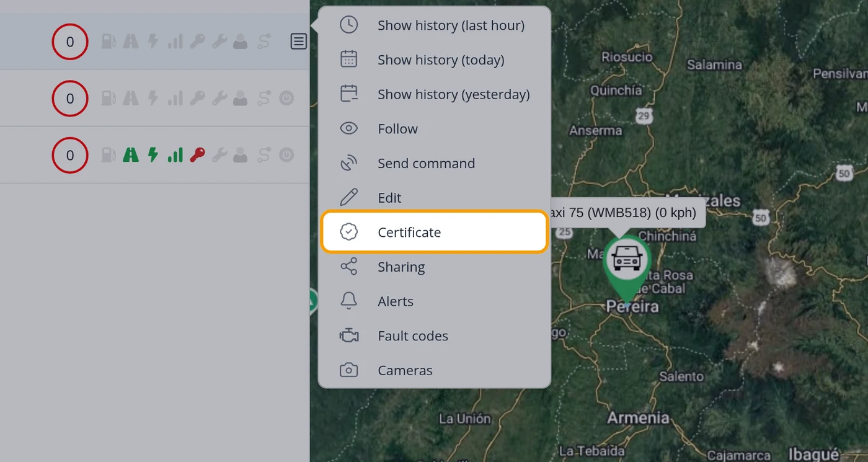
Task: Choose Show history (today) entry
Action: click(x=434, y=60)
